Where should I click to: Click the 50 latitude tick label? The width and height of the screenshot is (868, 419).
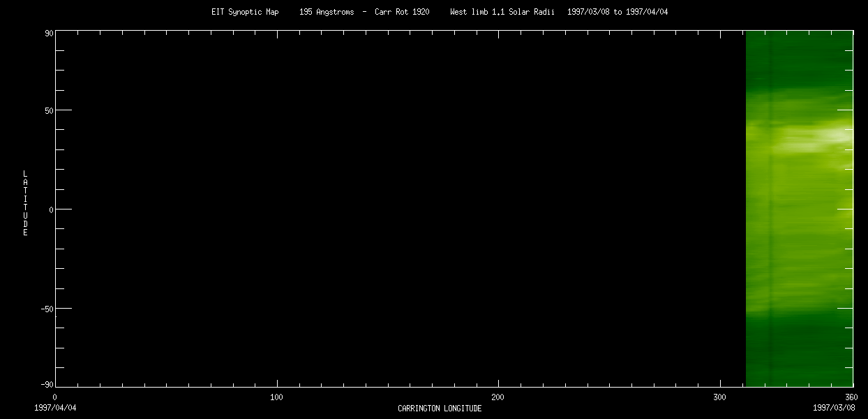click(x=50, y=110)
